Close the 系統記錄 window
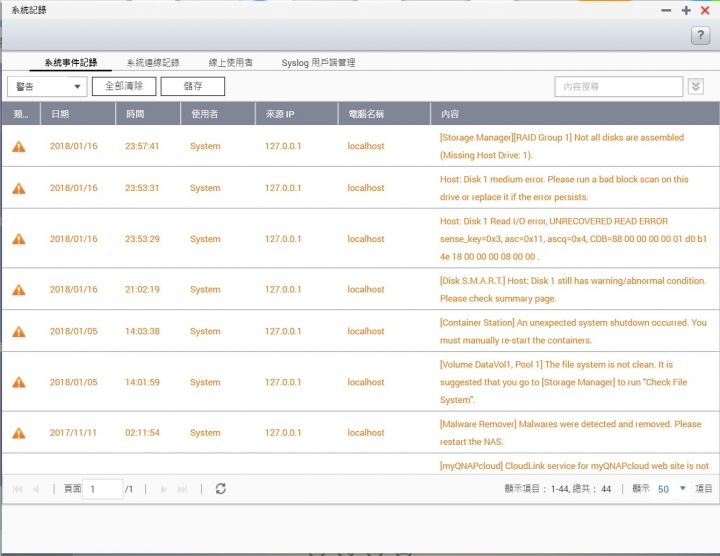 (x=705, y=10)
